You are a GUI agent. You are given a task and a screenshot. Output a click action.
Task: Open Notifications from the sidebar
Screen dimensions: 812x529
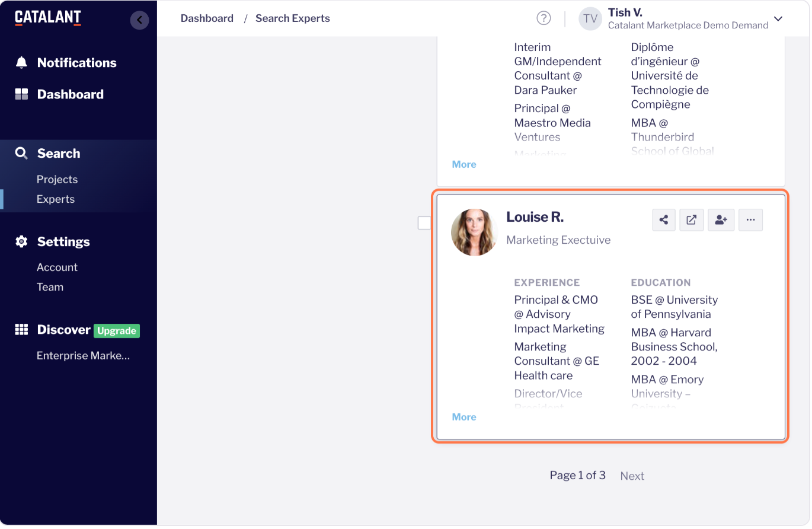click(76, 63)
